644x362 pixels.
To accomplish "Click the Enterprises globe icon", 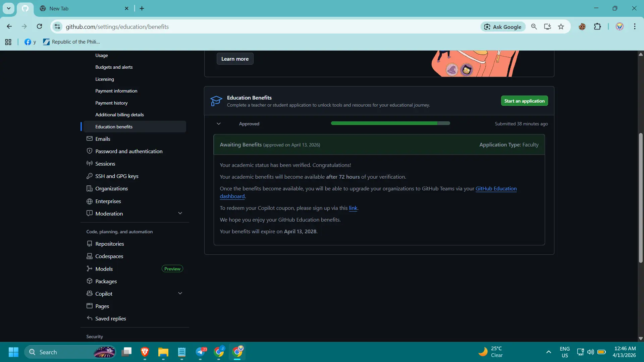I will pyautogui.click(x=89, y=201).
